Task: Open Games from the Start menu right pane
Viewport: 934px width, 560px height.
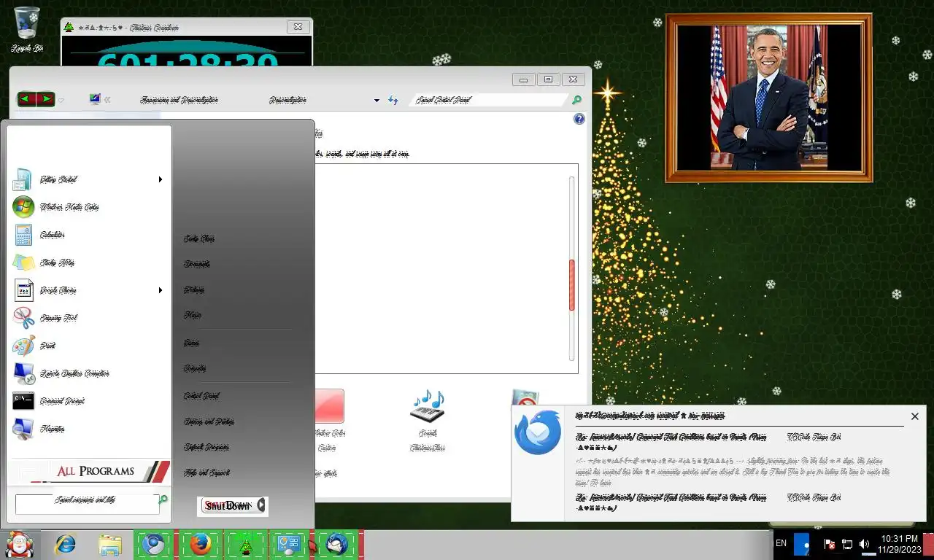Action: click(191, 343)
